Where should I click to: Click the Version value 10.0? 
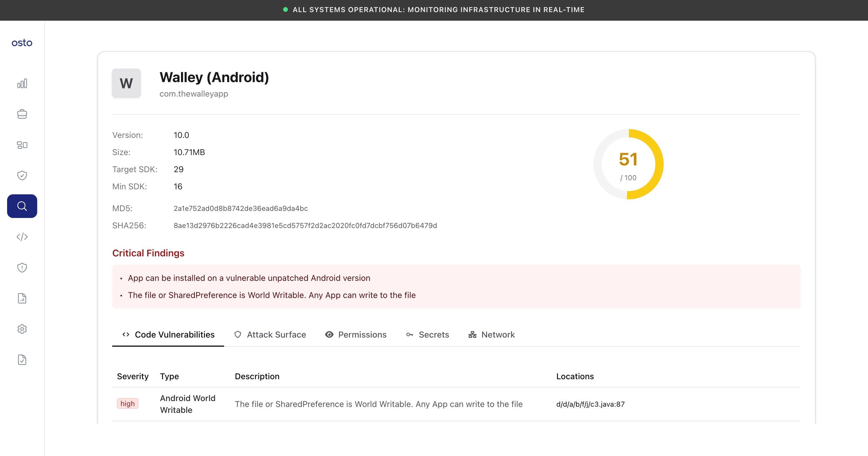pos(181,135)
